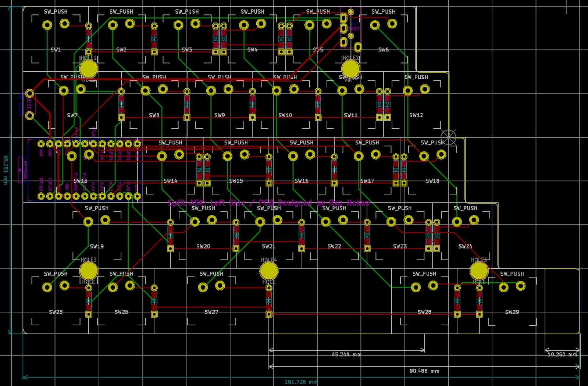Select the TRRS jack footprint label
Screen dimensions: 588x386
coord(354,29)
